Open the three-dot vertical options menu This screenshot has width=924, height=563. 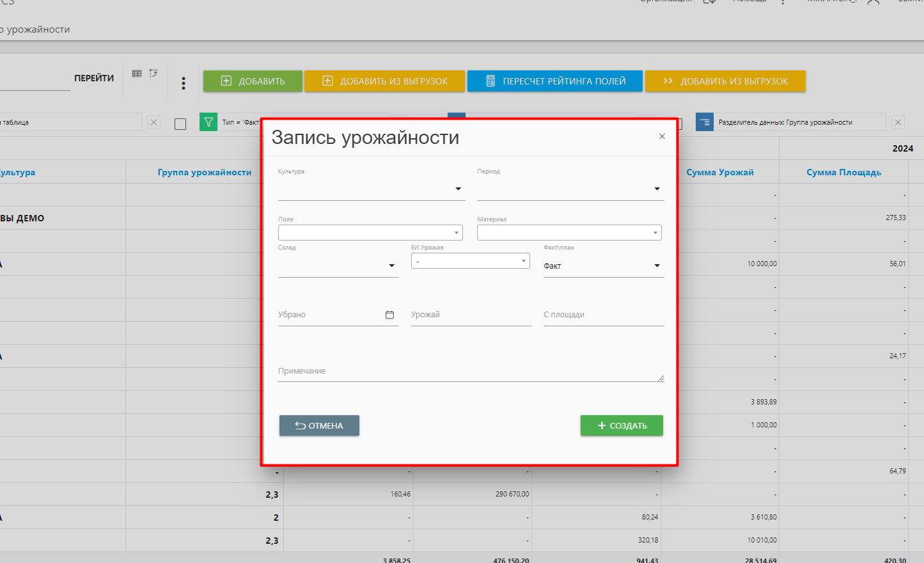(x=184, y=83)
